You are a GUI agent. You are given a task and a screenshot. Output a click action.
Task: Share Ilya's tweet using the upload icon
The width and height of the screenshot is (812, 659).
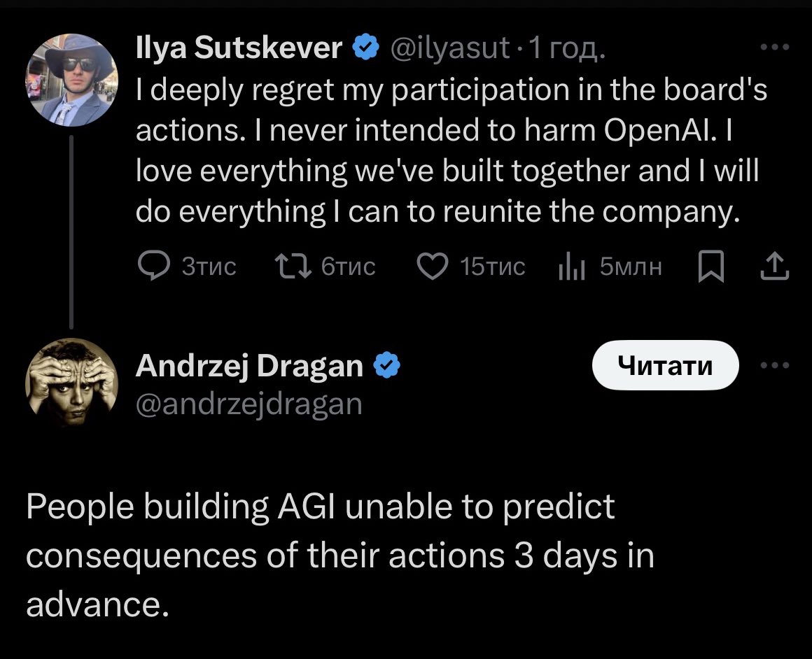click(x=774, y=266)
